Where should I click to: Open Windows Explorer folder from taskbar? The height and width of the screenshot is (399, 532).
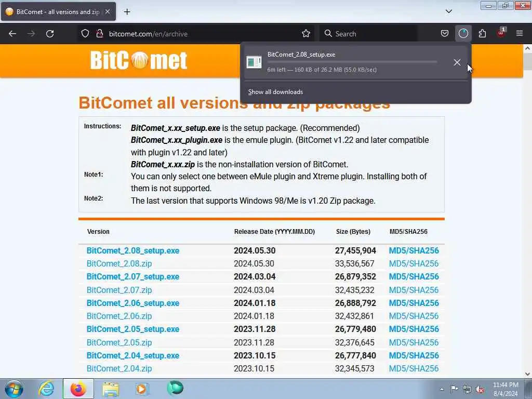point(111,389)
